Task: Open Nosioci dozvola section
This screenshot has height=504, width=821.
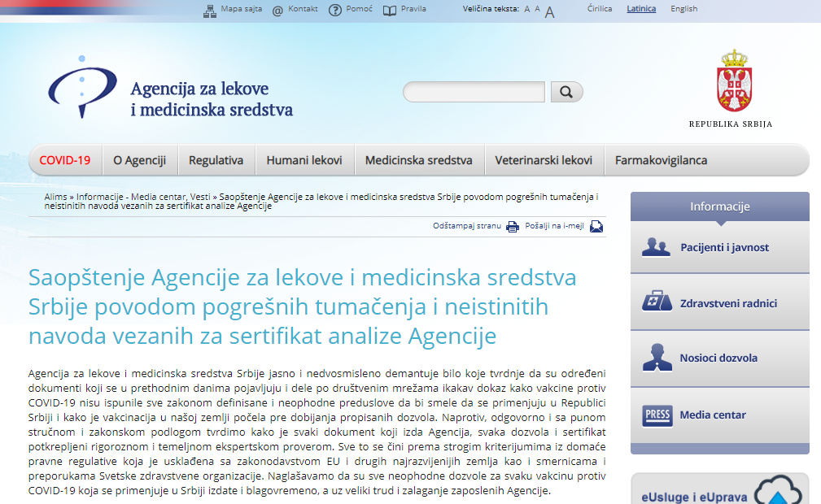Action: coord(720,358)
